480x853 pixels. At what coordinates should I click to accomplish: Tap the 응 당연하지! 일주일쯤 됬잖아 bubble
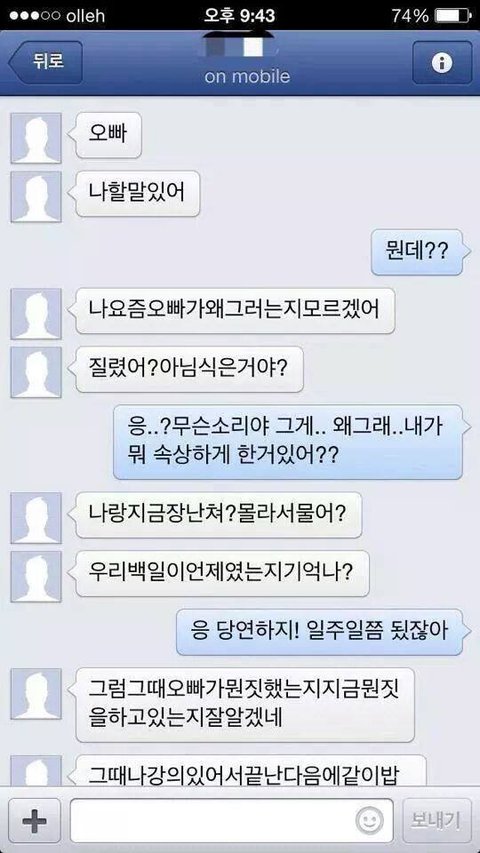click(321, 632)
